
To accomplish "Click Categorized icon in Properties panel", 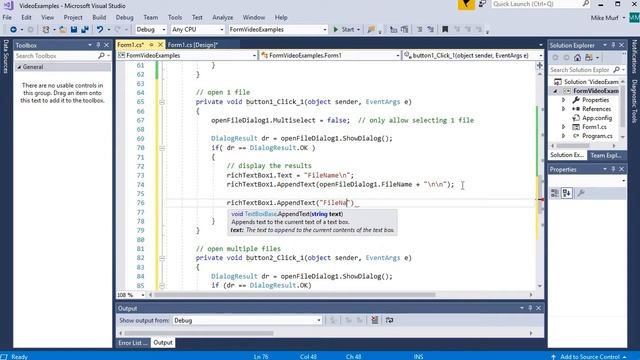I will pos(555,193).
